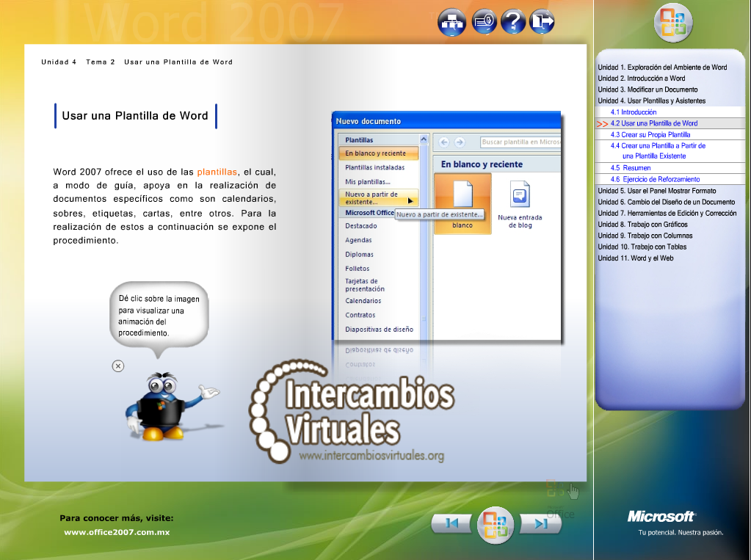Open topic 4.1 Introducción

[634, 112]
